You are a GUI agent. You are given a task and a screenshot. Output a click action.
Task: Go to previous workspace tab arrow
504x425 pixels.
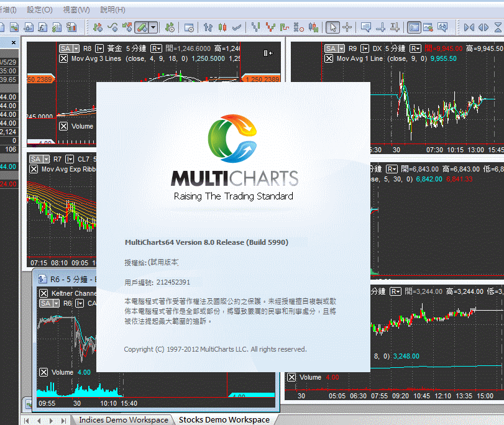[x=39, y=421]
